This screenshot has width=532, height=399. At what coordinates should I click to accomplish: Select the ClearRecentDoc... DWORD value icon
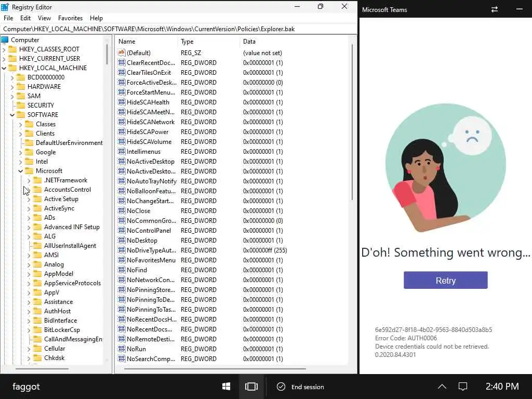122,63
